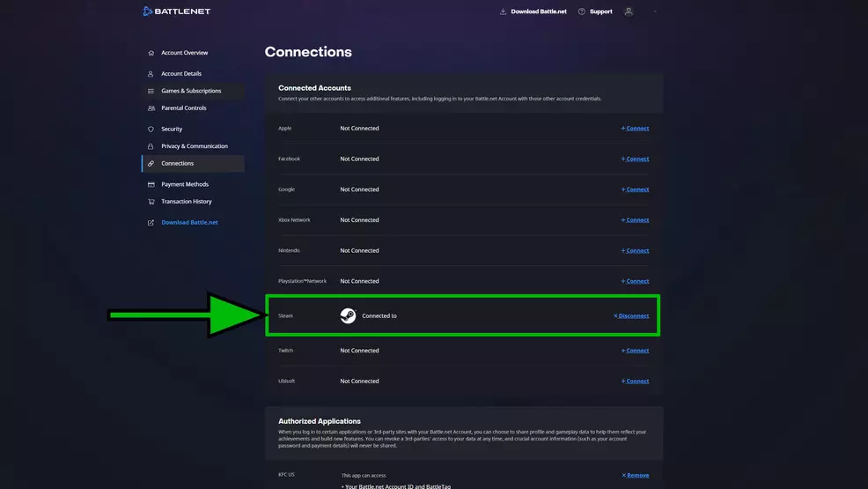Connect the Xbox Network account
Screen dimensions: 868x489
coord(635,220)
